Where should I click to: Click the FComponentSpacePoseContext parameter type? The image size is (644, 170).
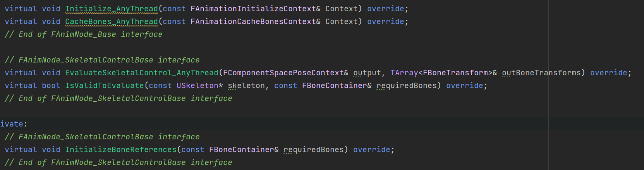(x=283, y=73)
